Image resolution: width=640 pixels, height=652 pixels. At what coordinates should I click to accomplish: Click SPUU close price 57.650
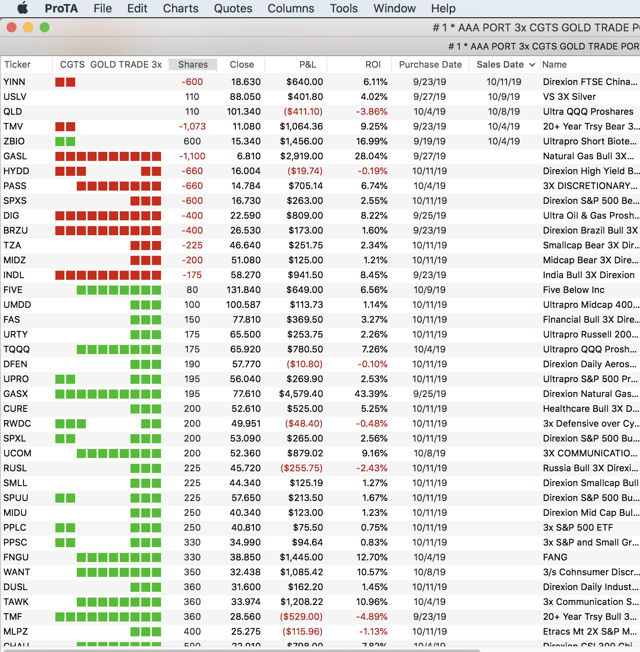point(245,498)
